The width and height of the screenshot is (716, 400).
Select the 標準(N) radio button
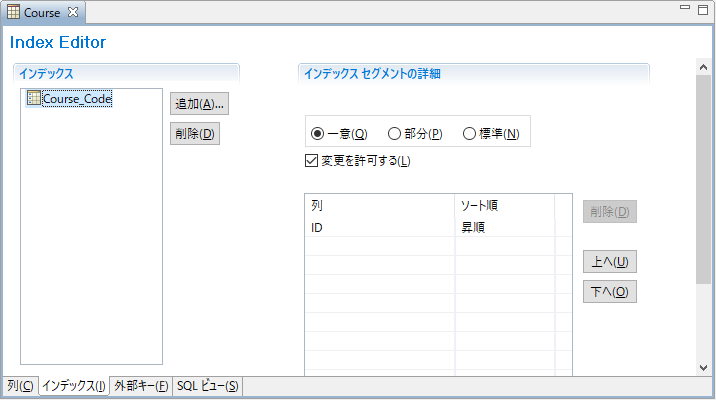pyautogui.click(x=470, y=134)
